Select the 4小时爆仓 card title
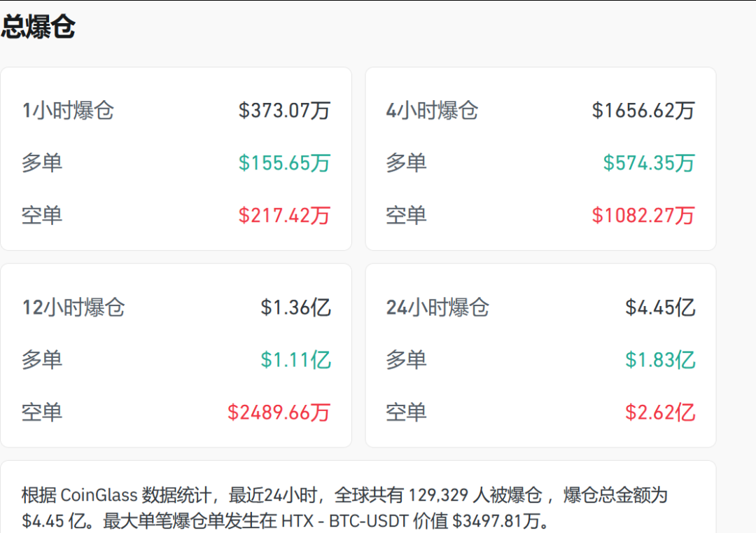 click(432, 111)
